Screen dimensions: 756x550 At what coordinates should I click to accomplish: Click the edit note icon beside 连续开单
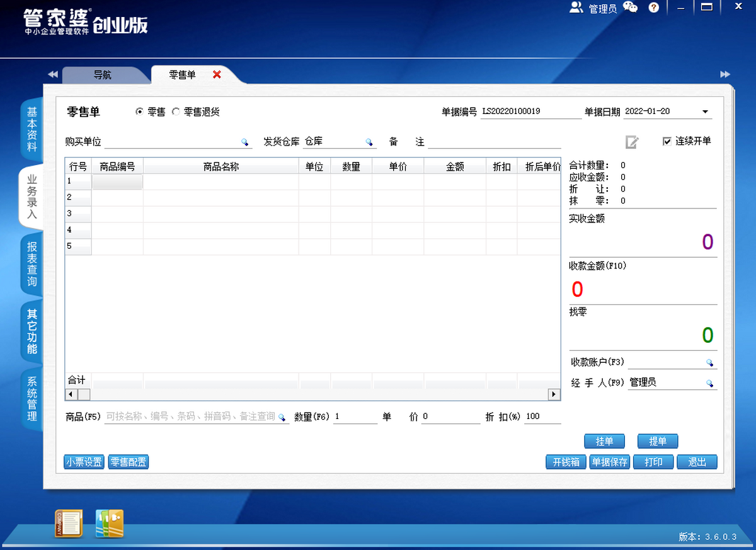tap(632, 142)
